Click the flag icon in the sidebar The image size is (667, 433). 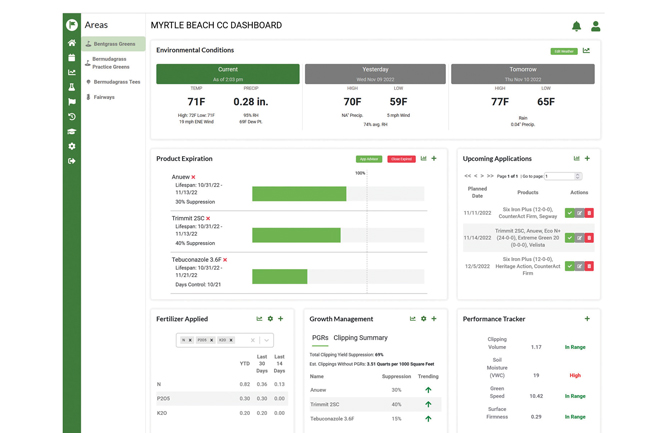(72, 102)
